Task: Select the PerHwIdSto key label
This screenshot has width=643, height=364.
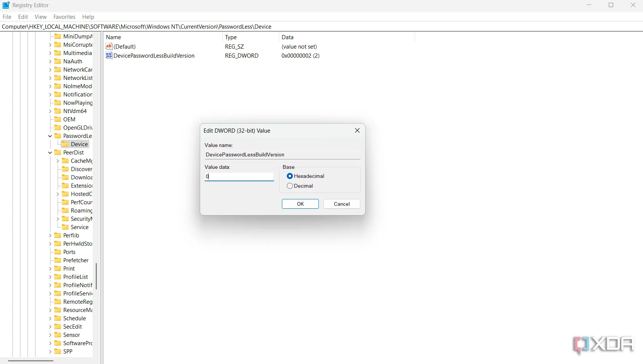Action: 78,244
